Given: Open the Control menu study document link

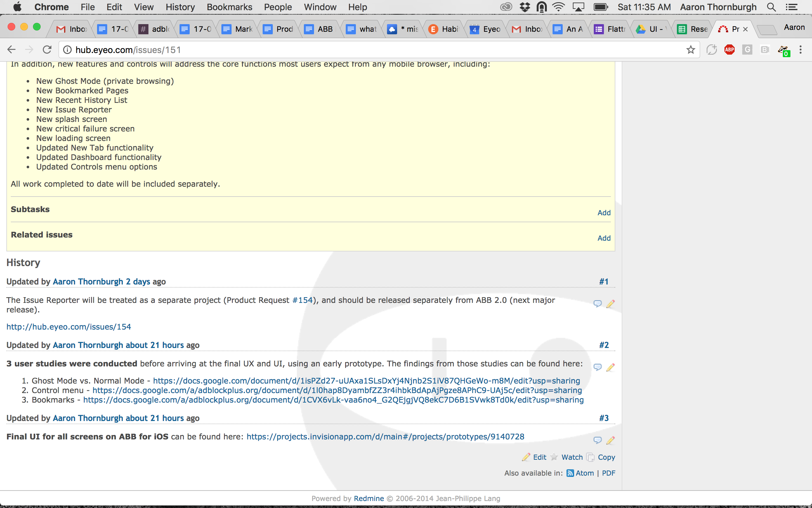Looking at the screenshot, I should tap(337, 391).
